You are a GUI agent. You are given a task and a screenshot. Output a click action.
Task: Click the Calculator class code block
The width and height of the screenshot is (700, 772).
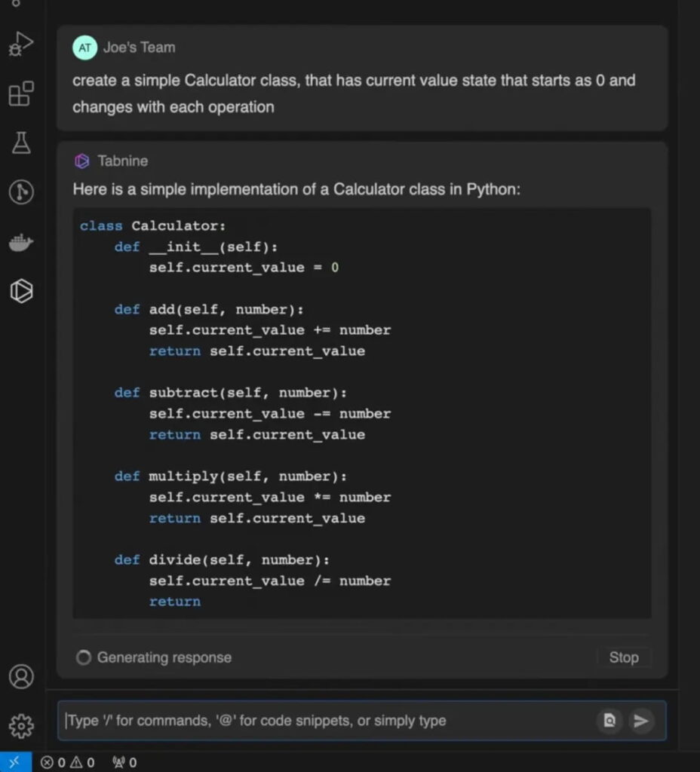(361, 414)
